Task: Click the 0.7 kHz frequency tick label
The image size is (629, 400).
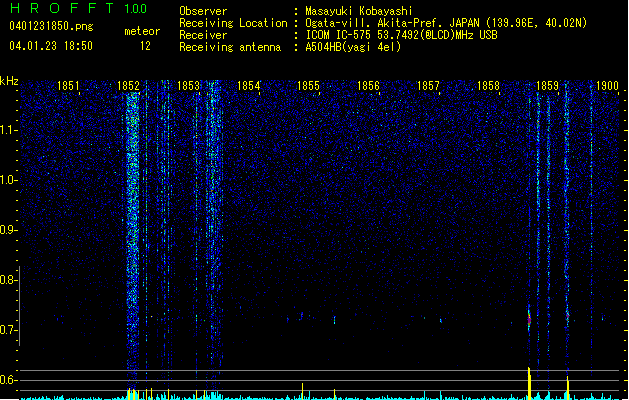Action: point(8,330)
